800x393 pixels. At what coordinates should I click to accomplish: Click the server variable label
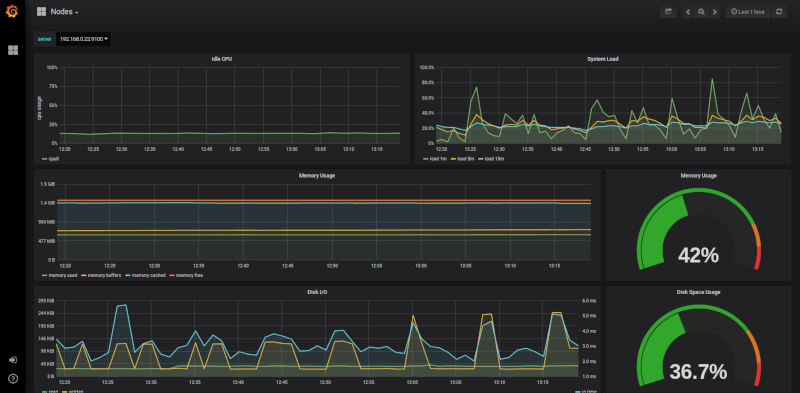pyautogui.click(x=44, y=39)
